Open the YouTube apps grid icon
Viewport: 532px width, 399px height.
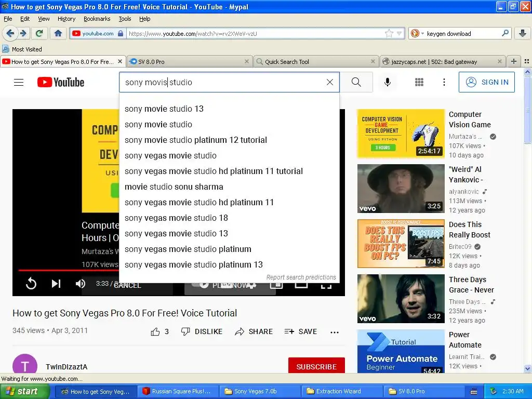tap(419, 82)
